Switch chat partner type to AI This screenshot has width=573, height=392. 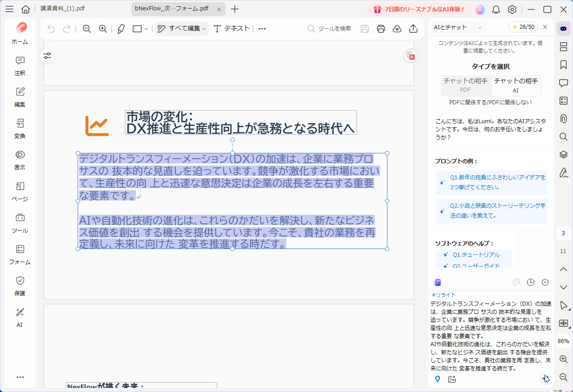(x=516, y=85)
